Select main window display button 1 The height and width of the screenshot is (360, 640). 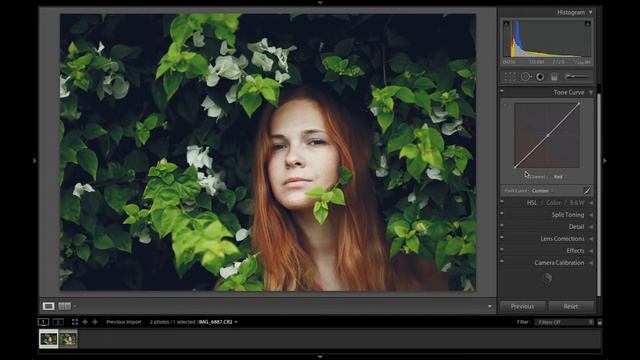coord(43,322)
